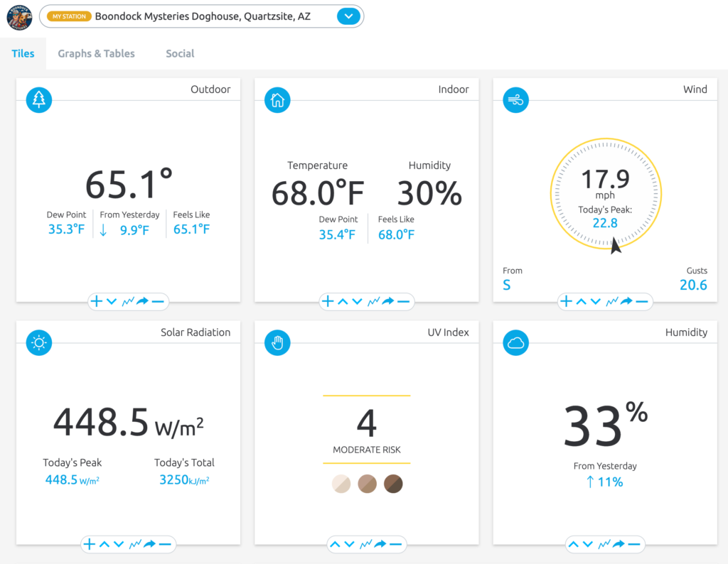The image size is (728, 564).
Task: Click the Solar Radiation sun icon
Action: coord(38,343)
